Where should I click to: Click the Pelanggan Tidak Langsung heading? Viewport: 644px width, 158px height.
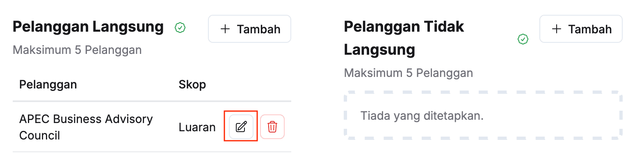(x=404, y=38)
